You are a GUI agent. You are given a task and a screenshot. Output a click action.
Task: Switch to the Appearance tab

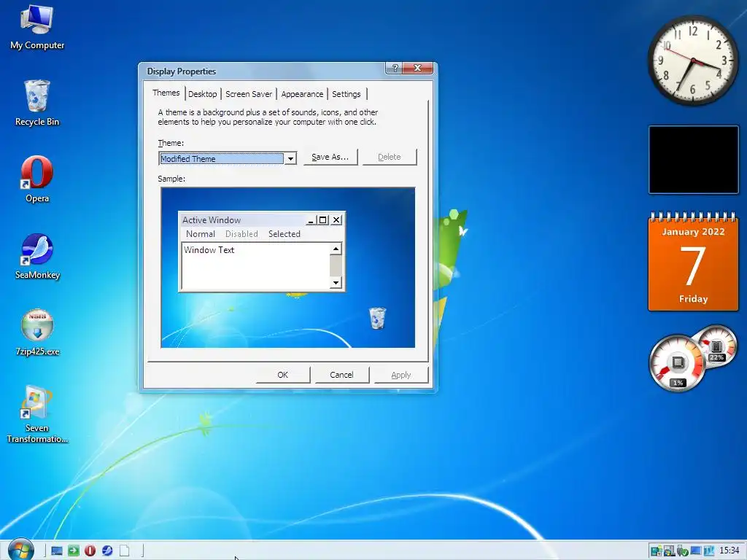click(x=302, y=94)
